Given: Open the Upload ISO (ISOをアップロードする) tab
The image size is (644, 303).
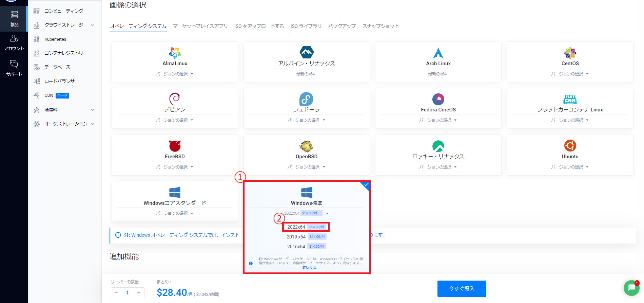Looking at the screenshot, I should 259,26.
